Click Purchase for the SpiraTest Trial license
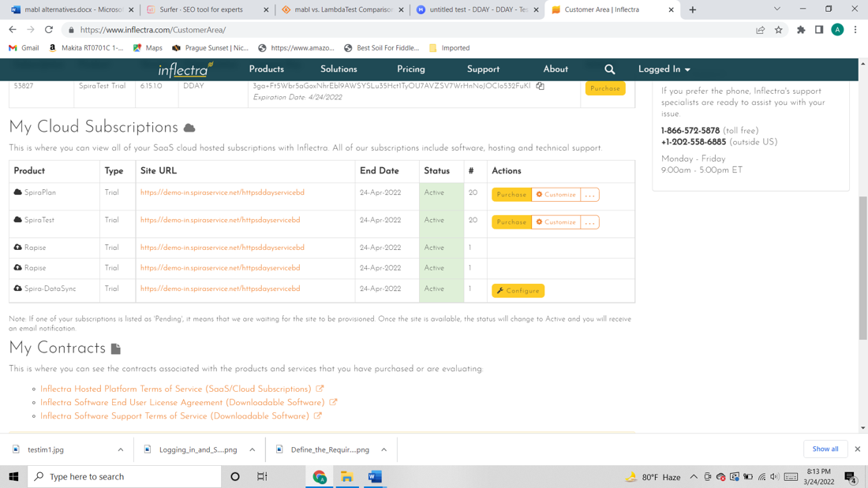The height and width of the screenshot is (488, 868). pyautogui.click(x=605, y=88)
